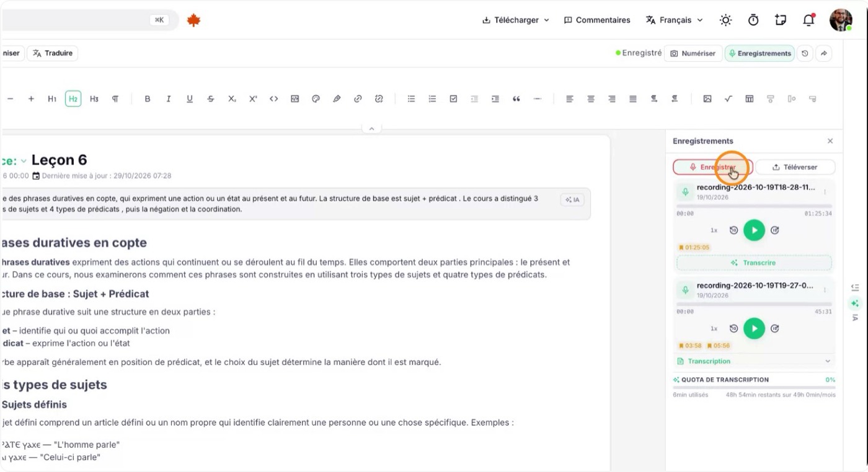
Task: Toggle strikethrough formatting
Action: pyautogui.click(x=211, y=98)
